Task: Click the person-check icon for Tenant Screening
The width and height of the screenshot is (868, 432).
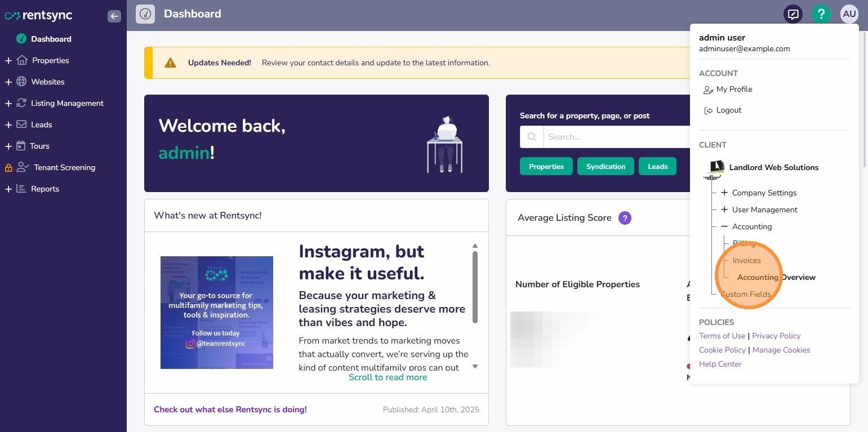Action: click(23, 167)
